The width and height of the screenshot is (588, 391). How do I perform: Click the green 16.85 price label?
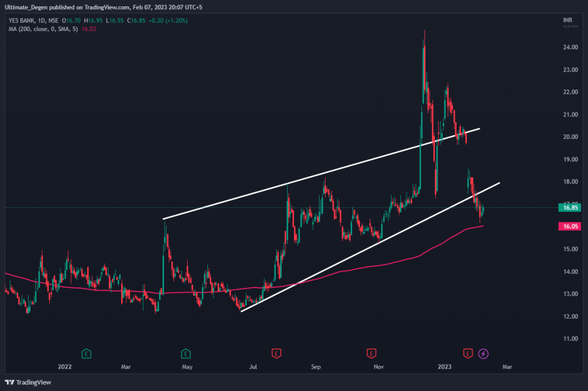570,207
